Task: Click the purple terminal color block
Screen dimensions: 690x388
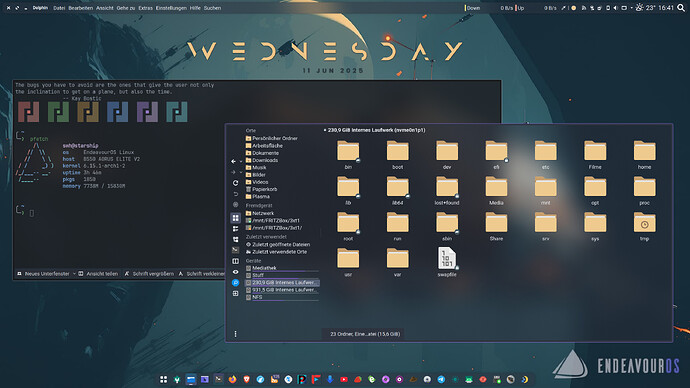Action: point(147,112)
